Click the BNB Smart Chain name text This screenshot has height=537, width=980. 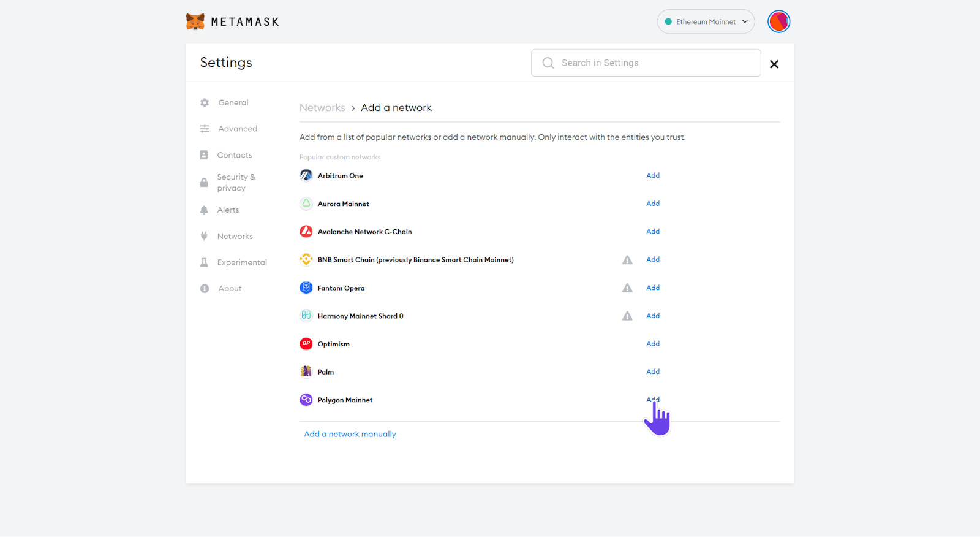[x=415, y=260]
